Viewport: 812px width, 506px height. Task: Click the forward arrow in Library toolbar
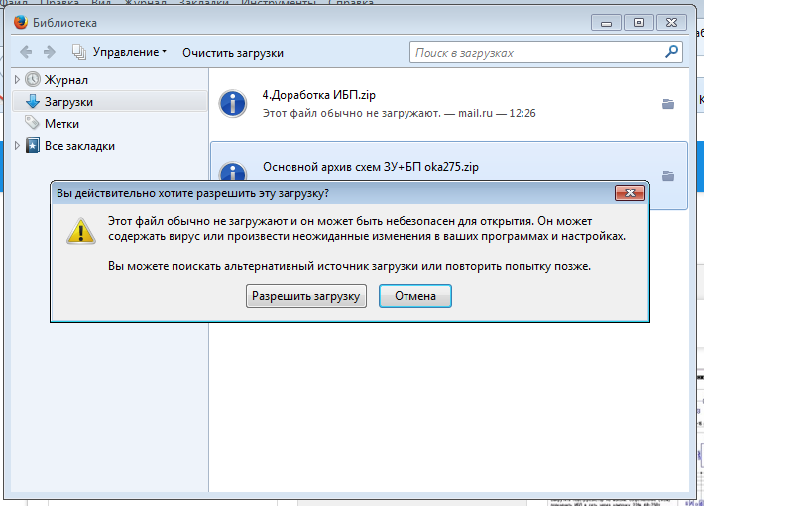(50, 52)
